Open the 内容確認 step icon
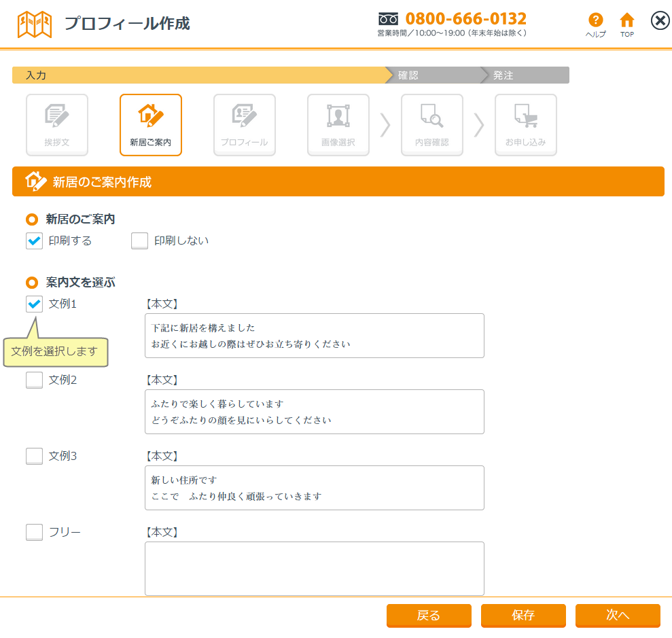Screen dimensions: 672x638 [x=431, y=124]
